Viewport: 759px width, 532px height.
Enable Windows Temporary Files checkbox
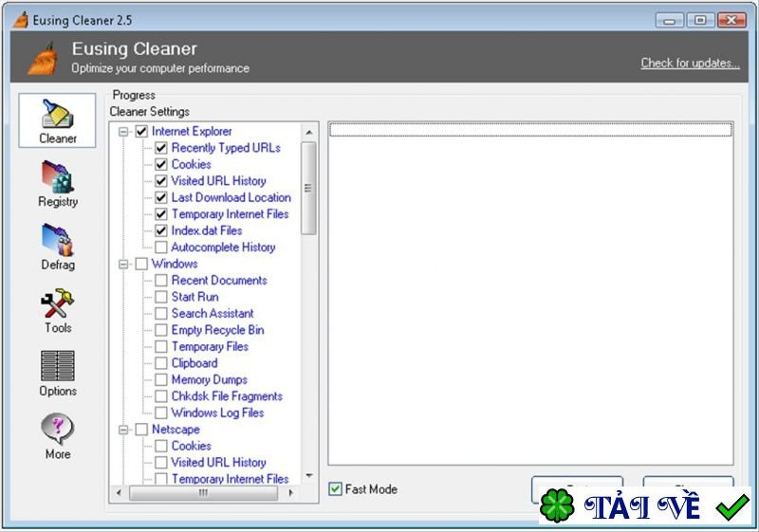[x=161, y=347]
